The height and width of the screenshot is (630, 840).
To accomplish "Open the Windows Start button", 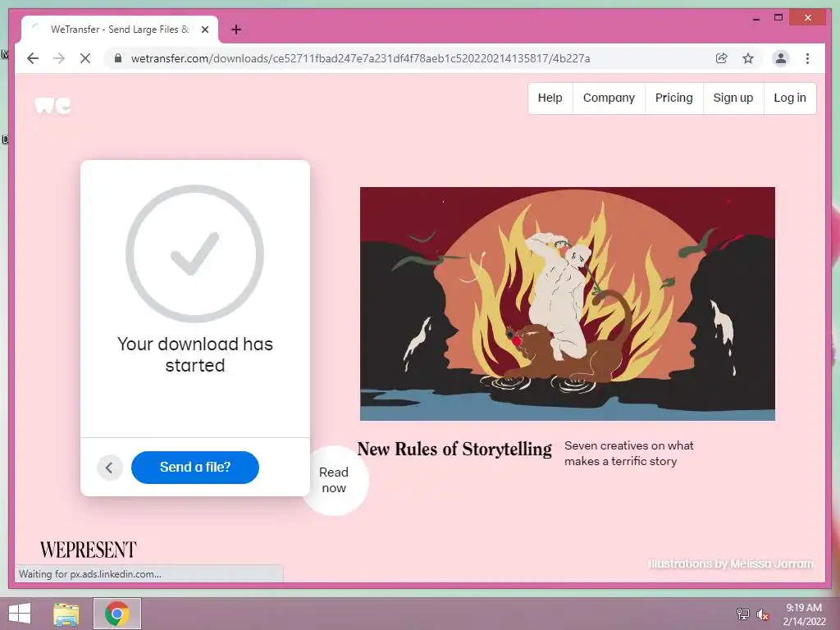I will 20,614.
